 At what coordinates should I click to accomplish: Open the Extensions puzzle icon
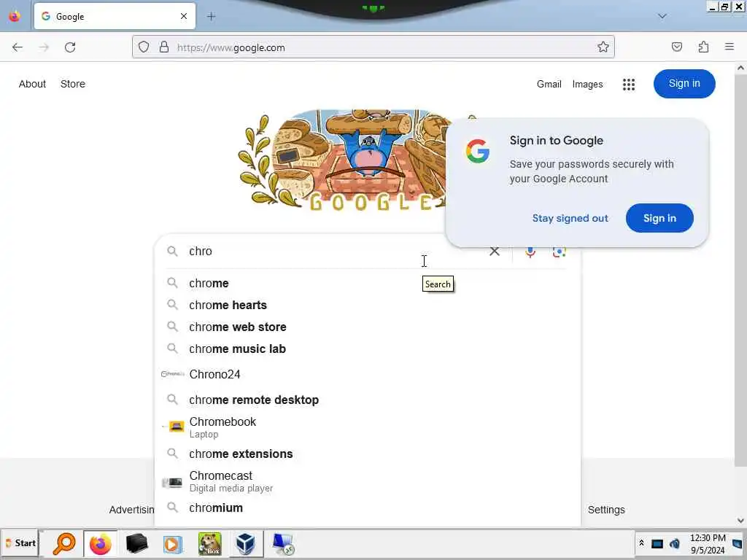coord(703,47)
